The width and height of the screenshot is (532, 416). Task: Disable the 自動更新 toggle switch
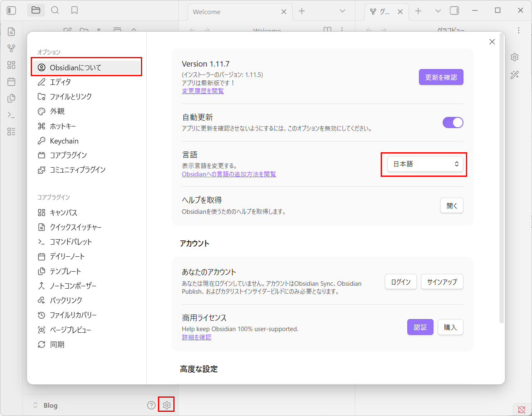pos(453,123)
